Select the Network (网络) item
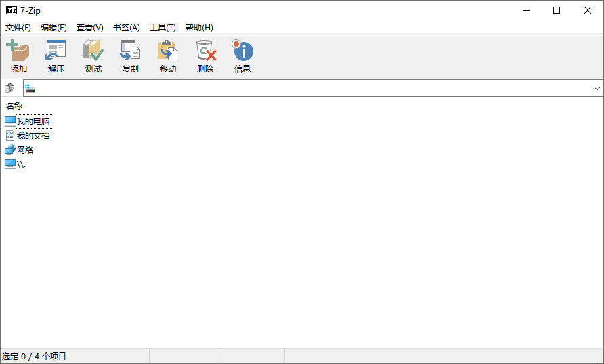The height and width of the screenshot is (364, 604). tap(25, 150)
